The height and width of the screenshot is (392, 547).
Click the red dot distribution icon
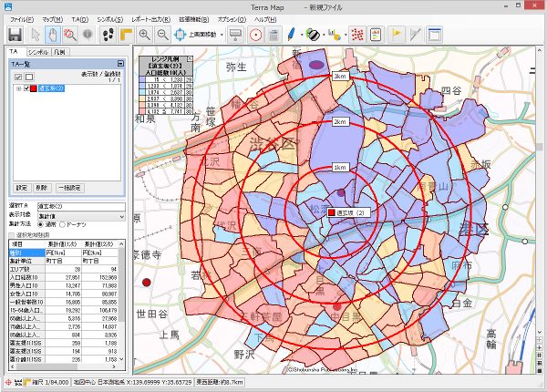click(x=357, y=35)
